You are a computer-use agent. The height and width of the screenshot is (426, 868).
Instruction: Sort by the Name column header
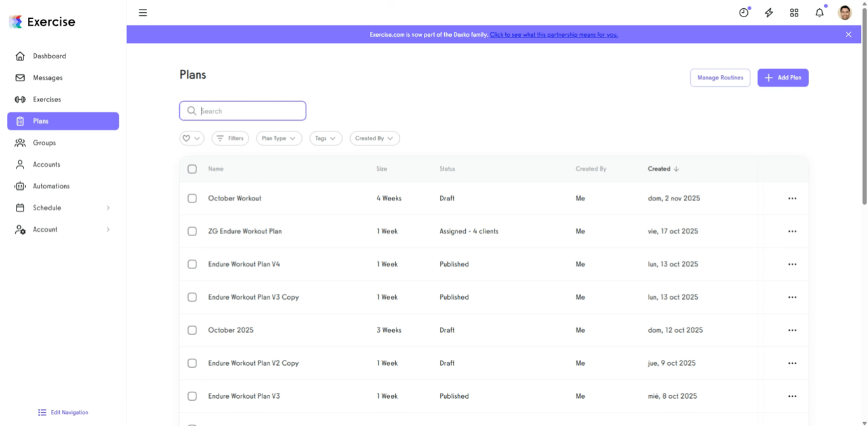point(215,169)
